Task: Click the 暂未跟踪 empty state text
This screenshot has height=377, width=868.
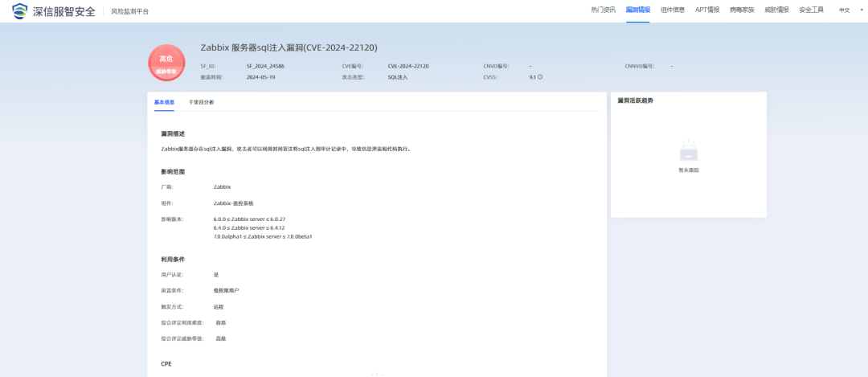Action: (689, 170)
